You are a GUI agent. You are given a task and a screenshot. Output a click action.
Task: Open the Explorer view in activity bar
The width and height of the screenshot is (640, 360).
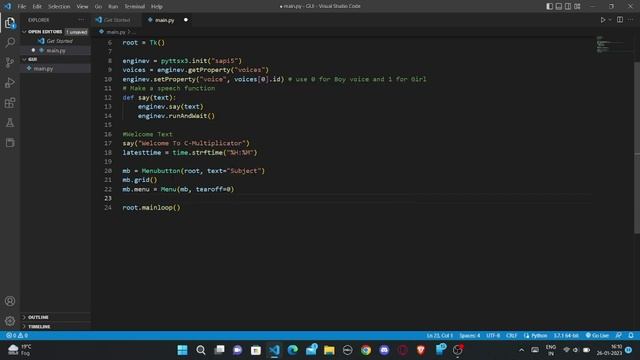10,22
